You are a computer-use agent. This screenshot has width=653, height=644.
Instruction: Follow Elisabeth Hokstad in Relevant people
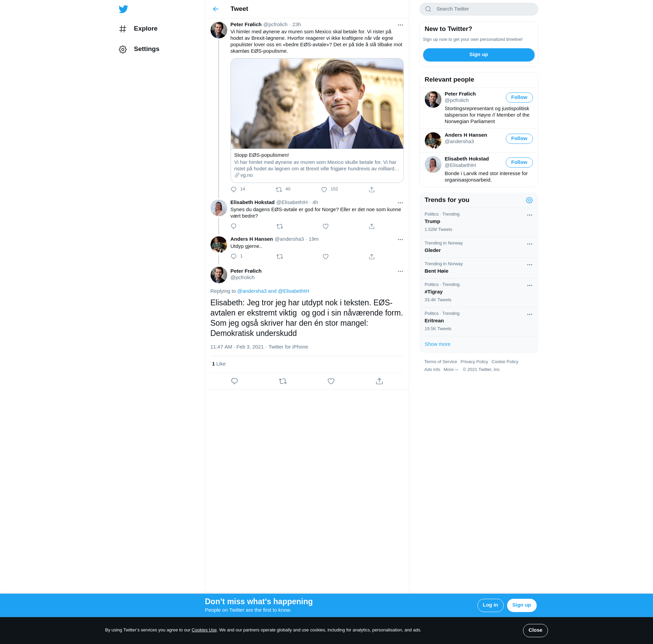click(519, 163)
